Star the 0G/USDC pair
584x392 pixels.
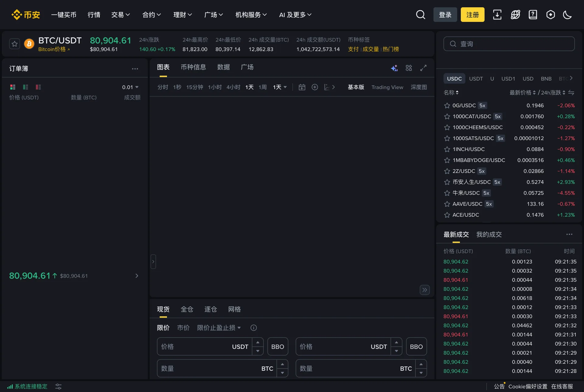tap(447, 105)
